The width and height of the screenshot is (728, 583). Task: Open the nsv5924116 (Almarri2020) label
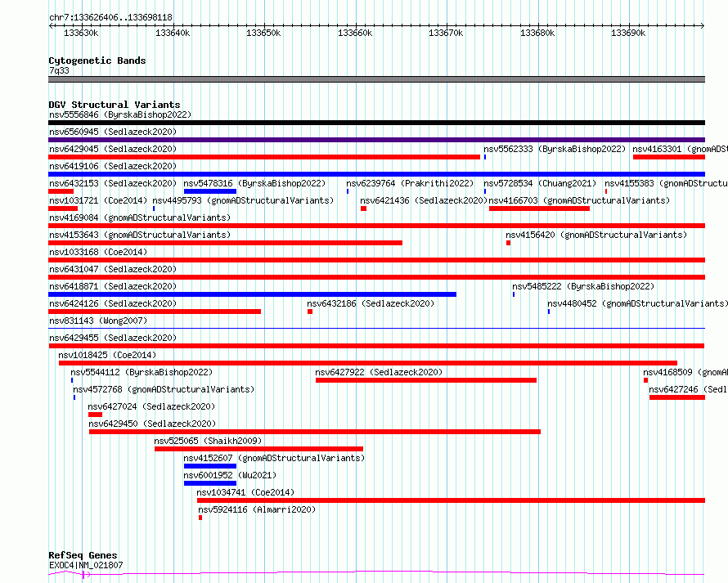[257, 509]
